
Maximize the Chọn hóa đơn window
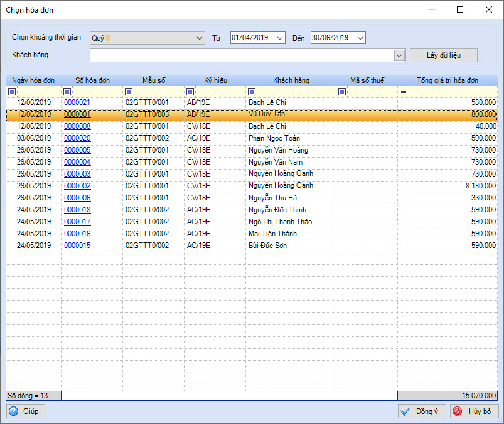460,9
